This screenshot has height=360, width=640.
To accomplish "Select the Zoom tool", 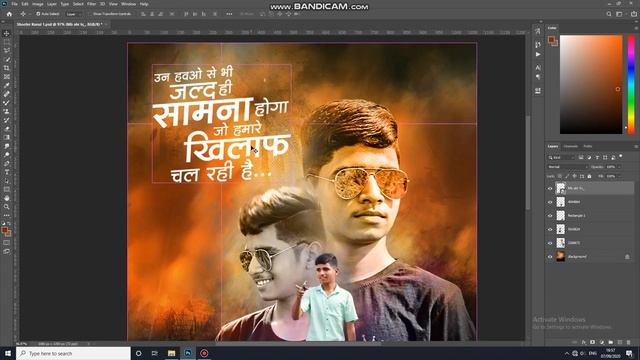I will 7,207.
